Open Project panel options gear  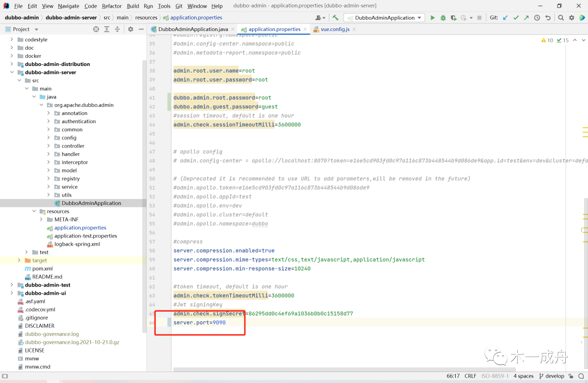tap(131, 29)
